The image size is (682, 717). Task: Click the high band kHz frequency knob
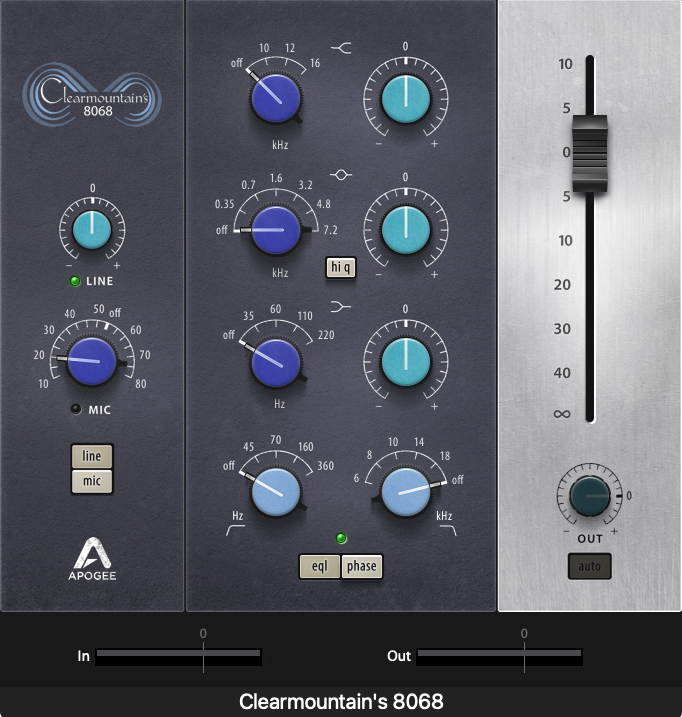pyautogui.click(x=275, y=100)
